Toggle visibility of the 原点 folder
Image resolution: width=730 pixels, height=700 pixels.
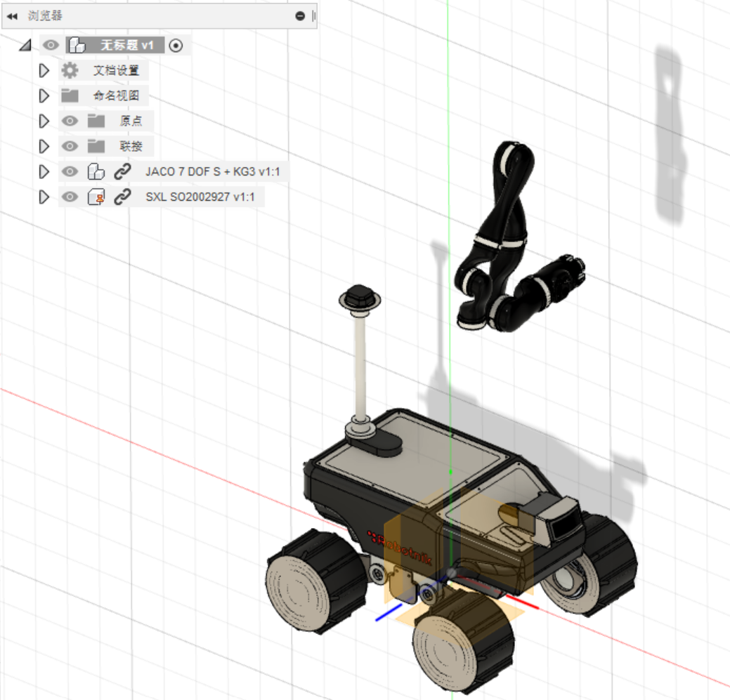(x=70, y=121)
